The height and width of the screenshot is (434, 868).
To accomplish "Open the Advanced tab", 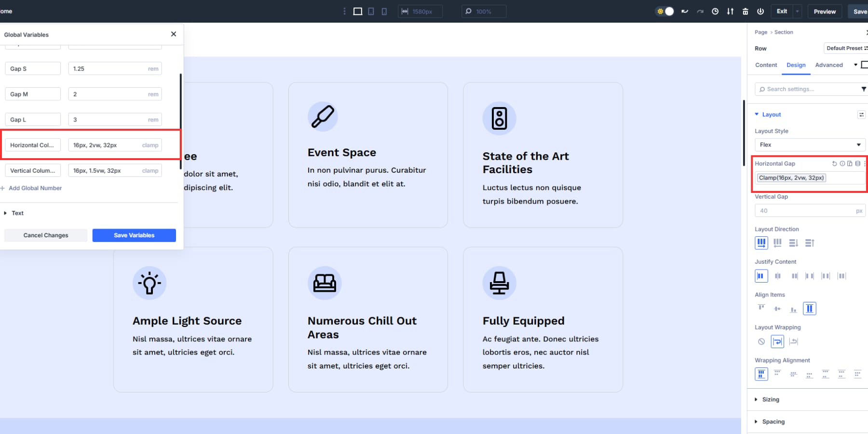I will 828,65.
